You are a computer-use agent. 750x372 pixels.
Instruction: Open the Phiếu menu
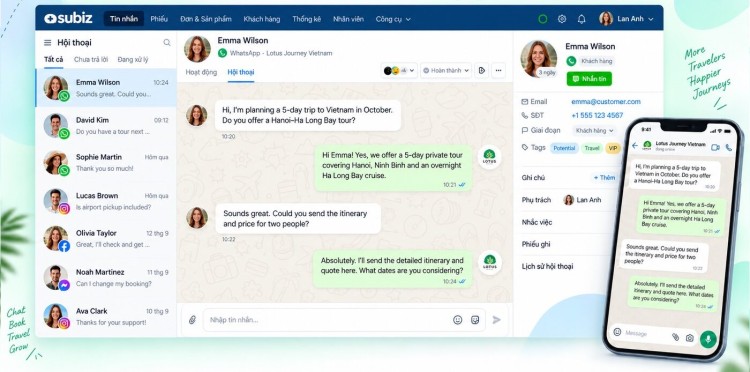(x=159, y=19)
